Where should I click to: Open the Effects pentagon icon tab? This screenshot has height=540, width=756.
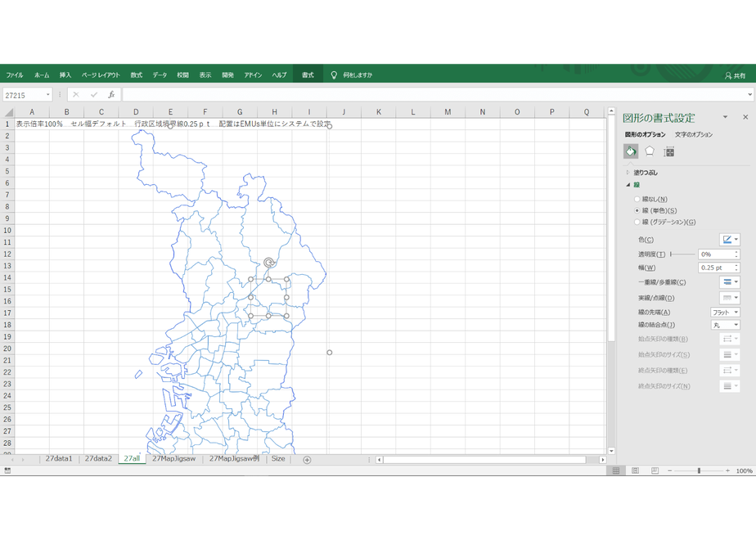[x=650, y=152]
